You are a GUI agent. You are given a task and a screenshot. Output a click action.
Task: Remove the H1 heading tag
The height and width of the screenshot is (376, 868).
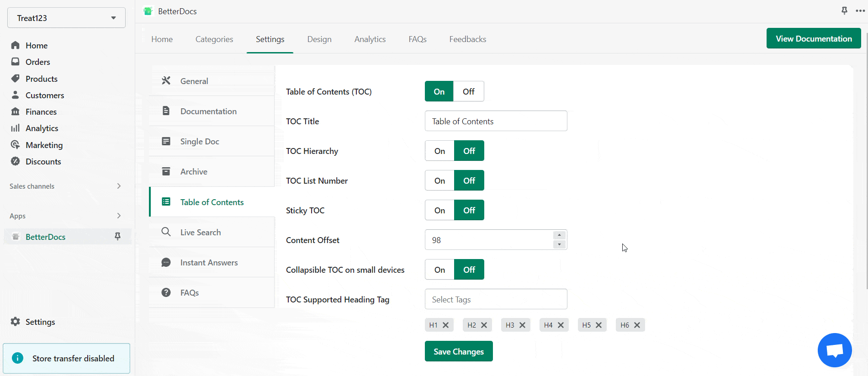(x=446, y=325)
